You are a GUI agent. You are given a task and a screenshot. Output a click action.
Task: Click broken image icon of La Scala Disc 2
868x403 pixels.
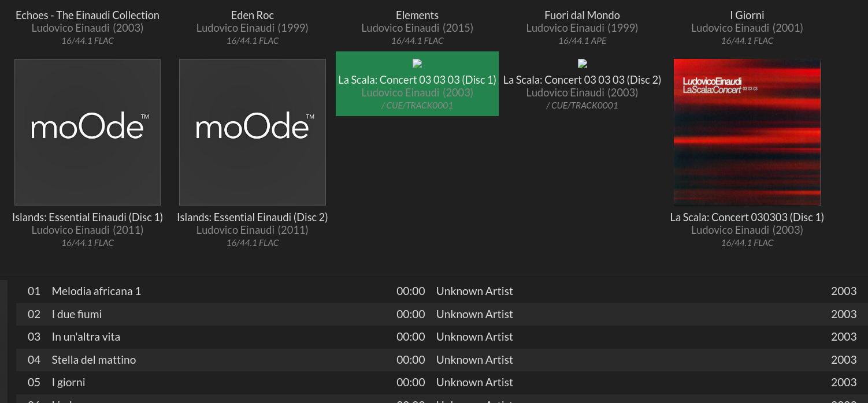pyautogui.click(x=583, y=64)
